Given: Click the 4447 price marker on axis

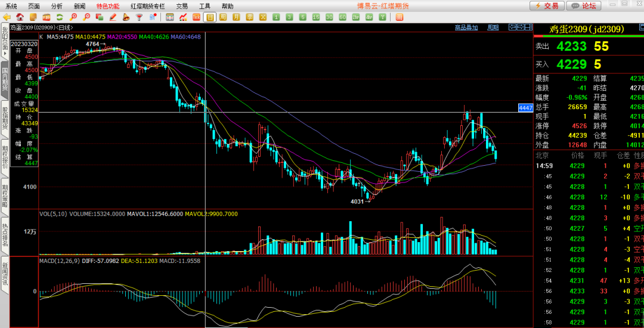Looking at the screenshot, I should (x=525, y=108).
